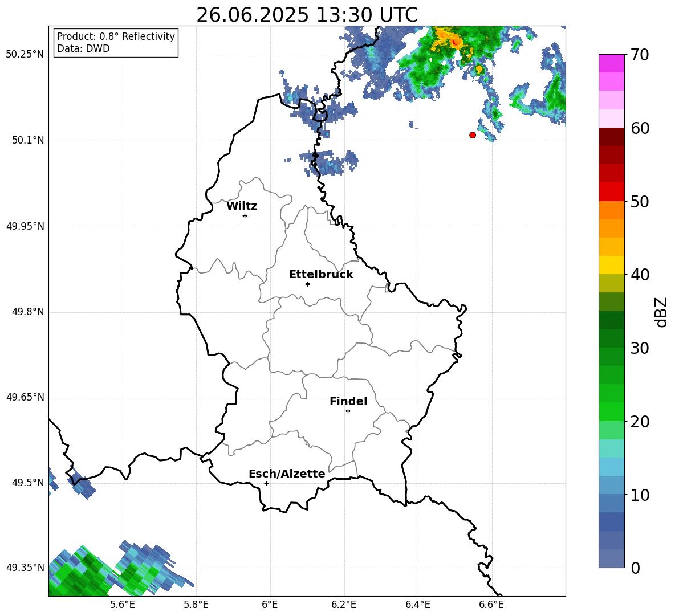This screenshot has height=616, width=675.
Task: Click the longitude label 6.4°E
Action: (x=418, y=605)
